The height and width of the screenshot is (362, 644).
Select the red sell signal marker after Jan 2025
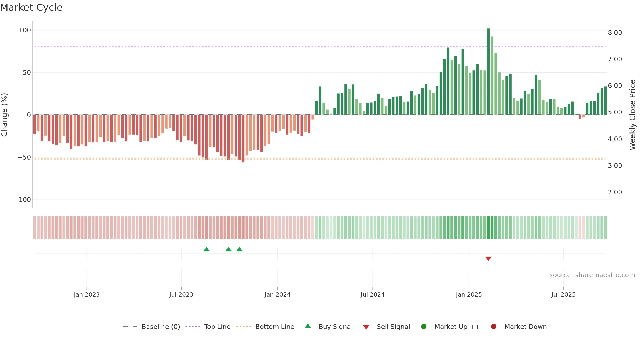pyautogui.click(x=488, y=258)
